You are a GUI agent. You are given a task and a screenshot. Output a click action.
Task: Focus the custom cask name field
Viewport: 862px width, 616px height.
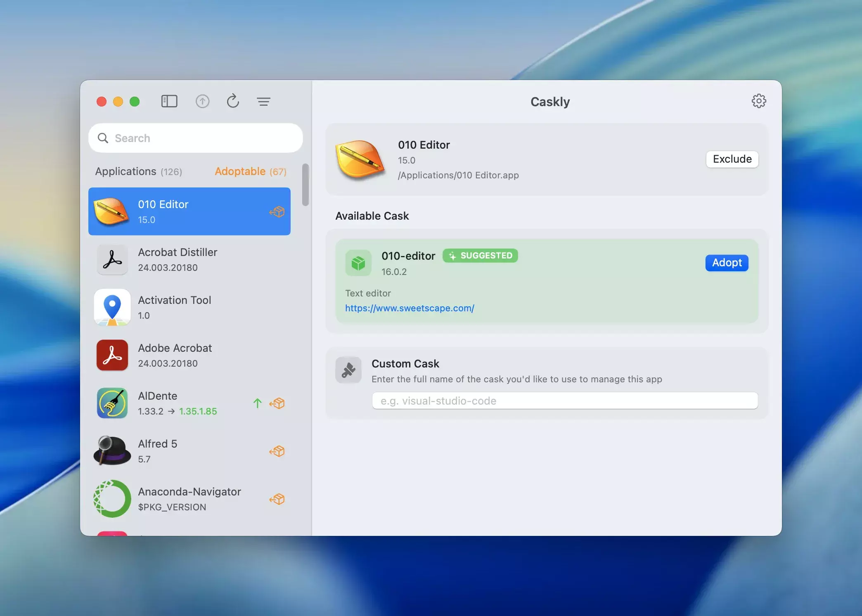564,401
